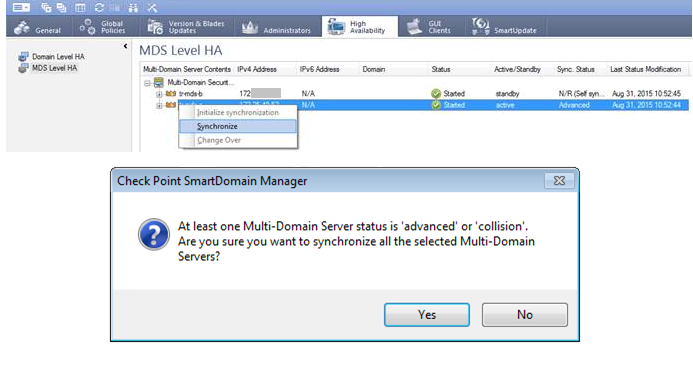Decline synchronization with No button
The image size is (693, 367).
click(x=525, y=315)
